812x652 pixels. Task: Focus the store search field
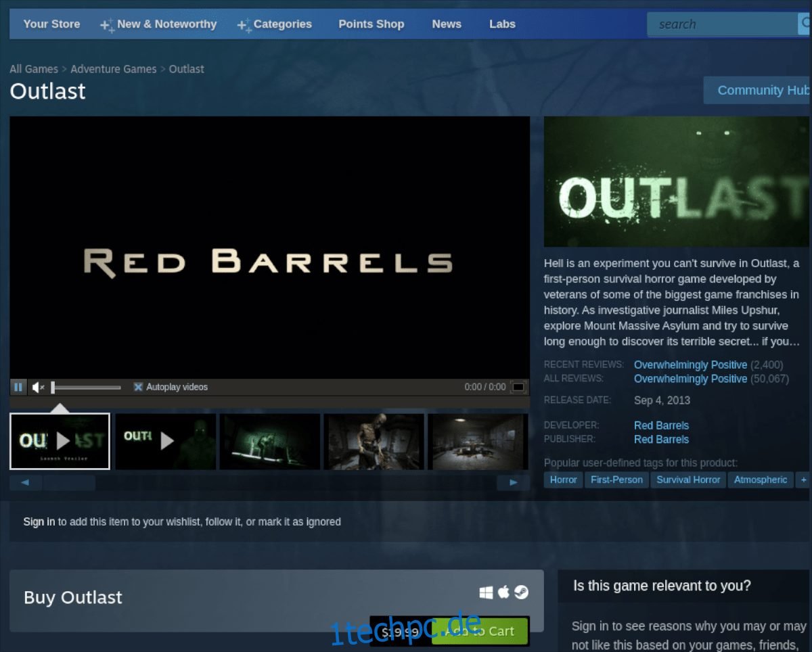click(724, 24)
